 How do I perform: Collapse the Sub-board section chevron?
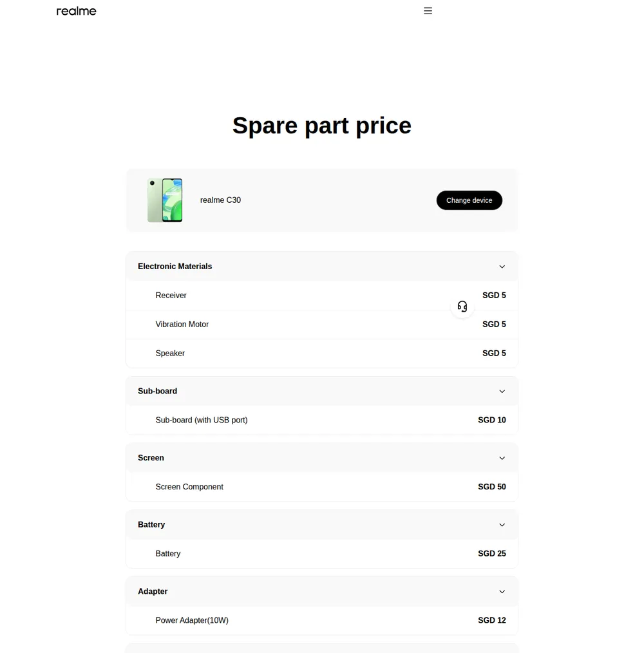[502, 392]
